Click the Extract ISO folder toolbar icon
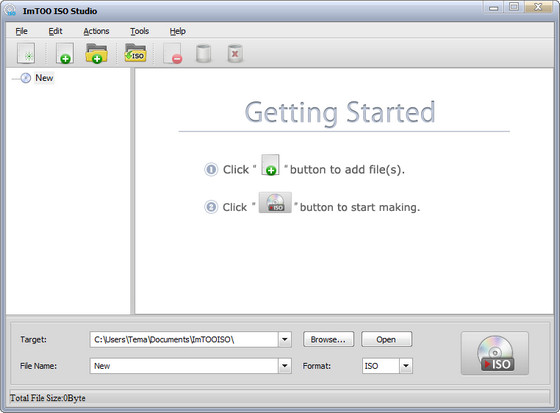560x413 pixels. [x=135, y=53]
